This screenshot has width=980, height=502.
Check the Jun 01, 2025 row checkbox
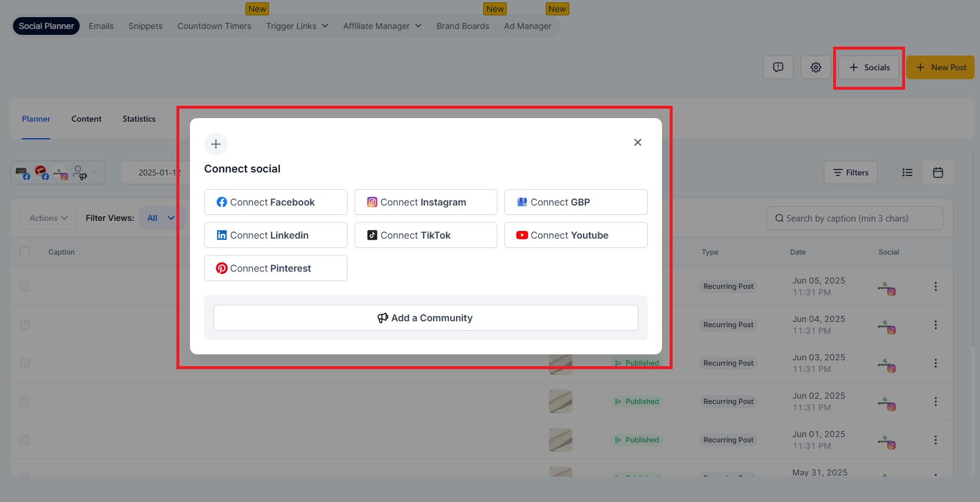(x=25, y=440)
